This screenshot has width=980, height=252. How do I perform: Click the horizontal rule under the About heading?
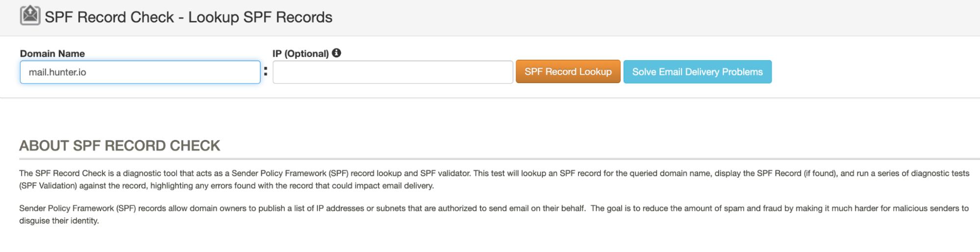point(499,159)
